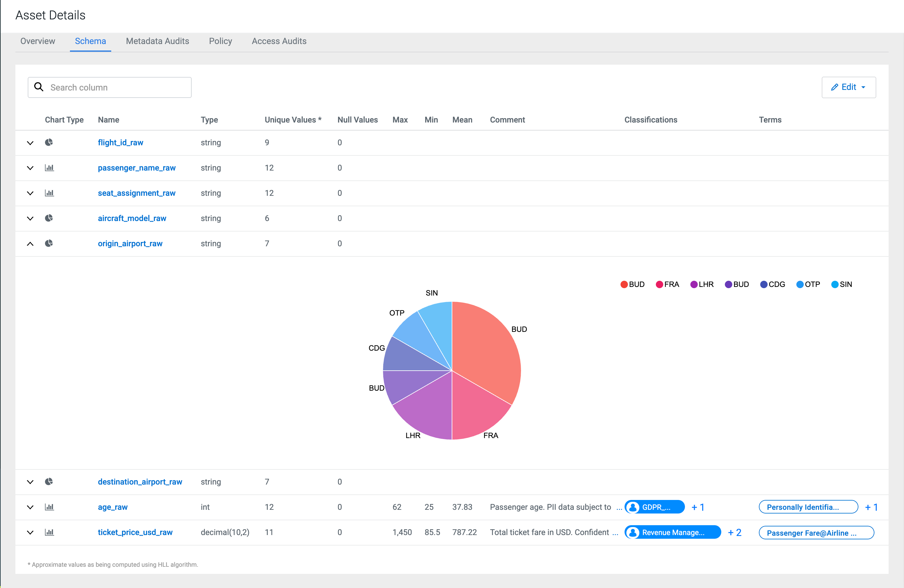
Task: Click bar chart icon for passenger_name_raw
Action: tap(49, 168)
